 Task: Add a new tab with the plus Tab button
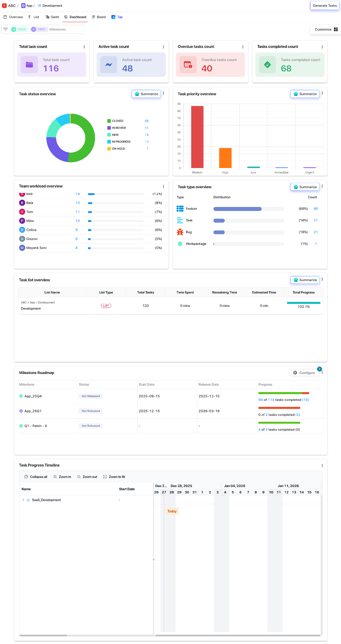(x=117, y=17)
